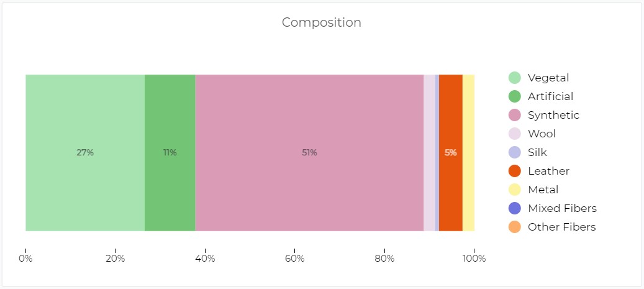
Task: Toggle the Leather series label
Action: pyautogui.click(x=548, y=171)
